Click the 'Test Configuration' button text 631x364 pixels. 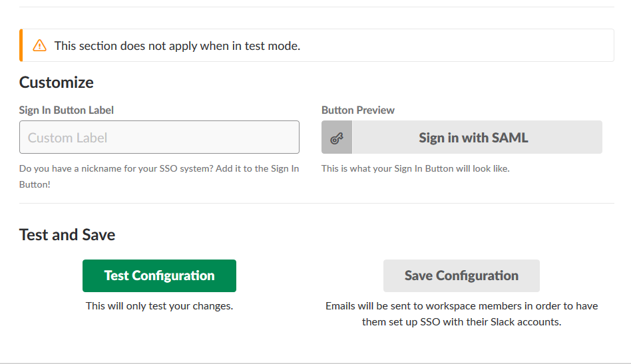pos(159,276)
